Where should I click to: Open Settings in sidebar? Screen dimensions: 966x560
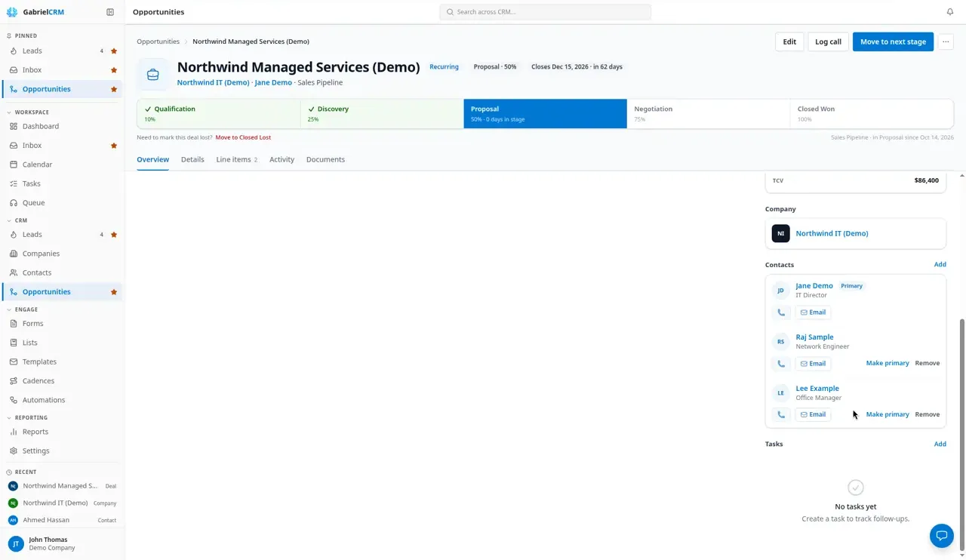tap(35, 451)
